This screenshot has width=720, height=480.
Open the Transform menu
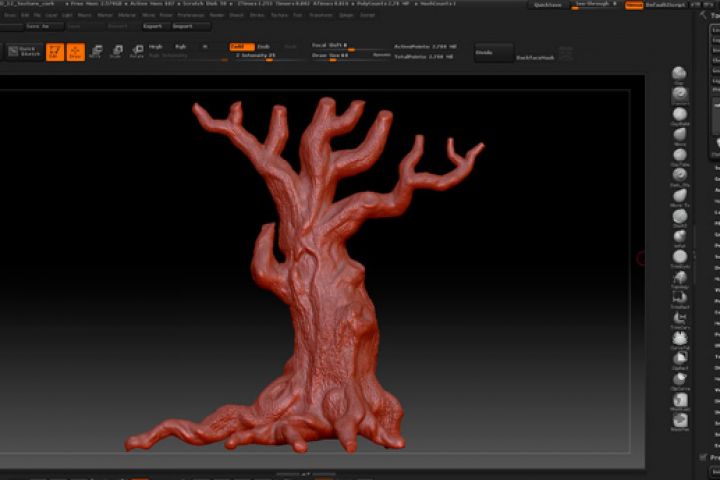tap(321, 16)
